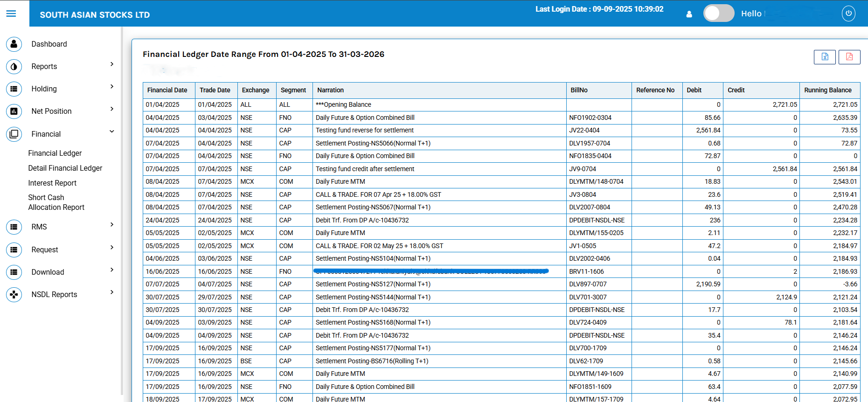Open the hamburger menu icon
868x402 pixels.
click(x=11, y=14)
